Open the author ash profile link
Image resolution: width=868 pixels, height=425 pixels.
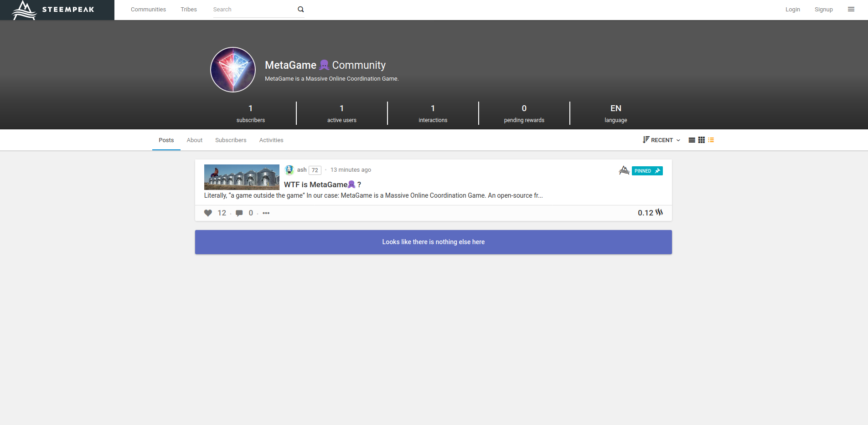point(302,169)
